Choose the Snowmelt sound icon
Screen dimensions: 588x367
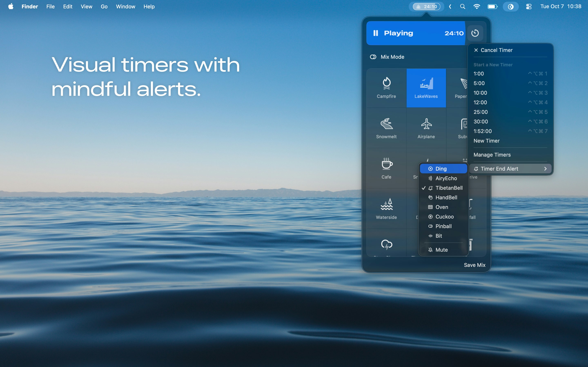pos(386,124)
